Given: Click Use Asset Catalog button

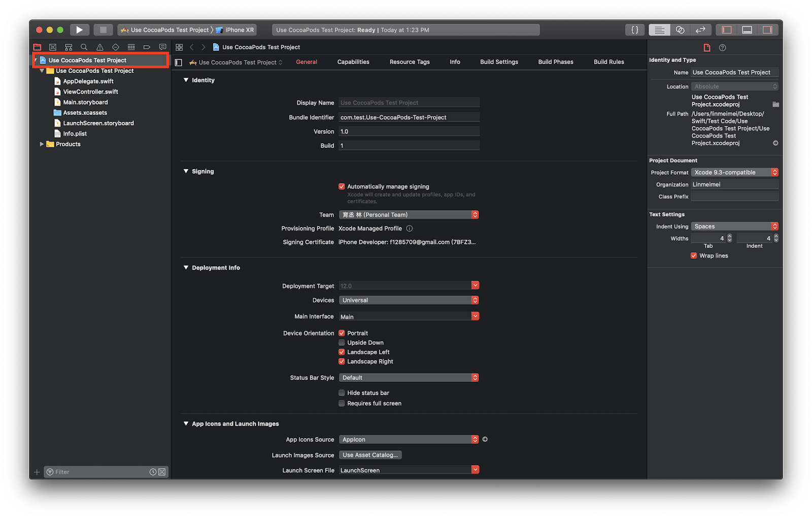Looking at the screenshot, I should pyautogui.click(x=370, y=455).
